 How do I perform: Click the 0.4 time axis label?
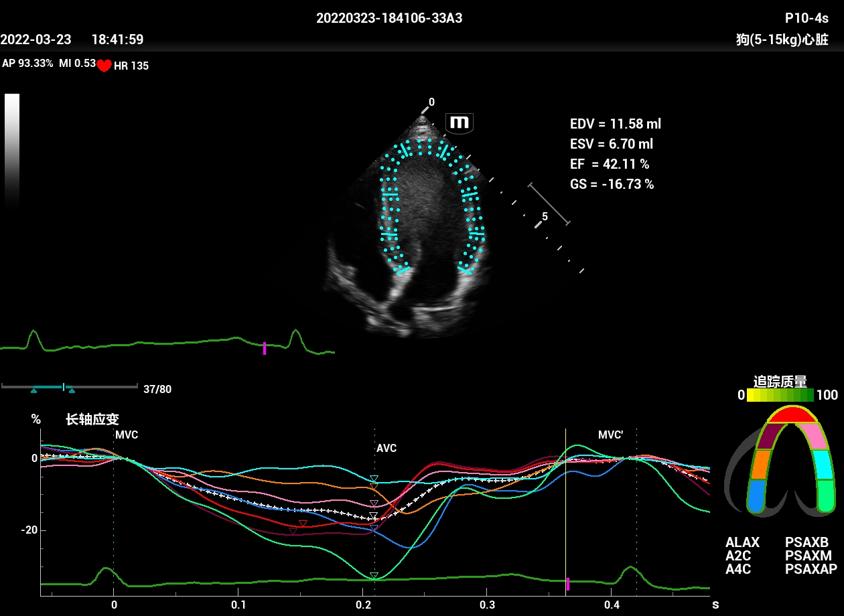611,604
